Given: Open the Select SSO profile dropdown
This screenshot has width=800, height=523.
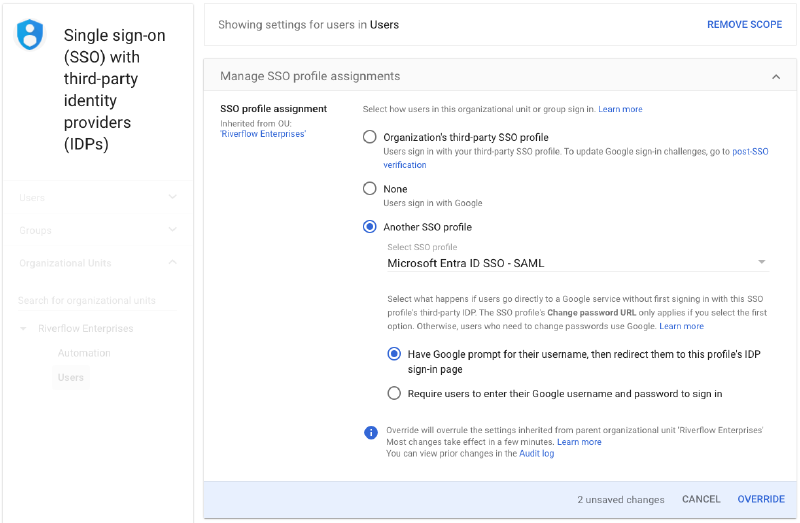Looking at the screenshot, I should pos(578,263).
